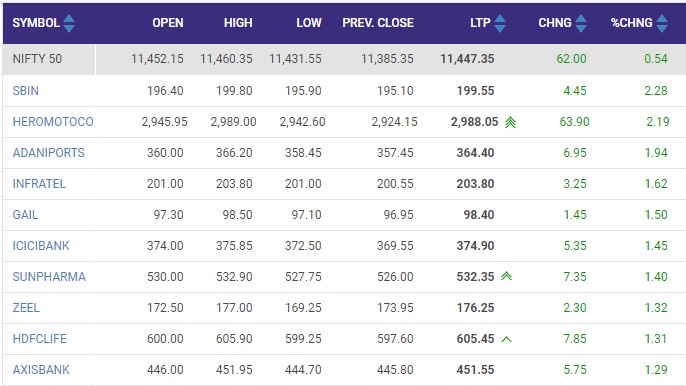
Task: Click the HIGH column header
Action: (x=238, y=23)
